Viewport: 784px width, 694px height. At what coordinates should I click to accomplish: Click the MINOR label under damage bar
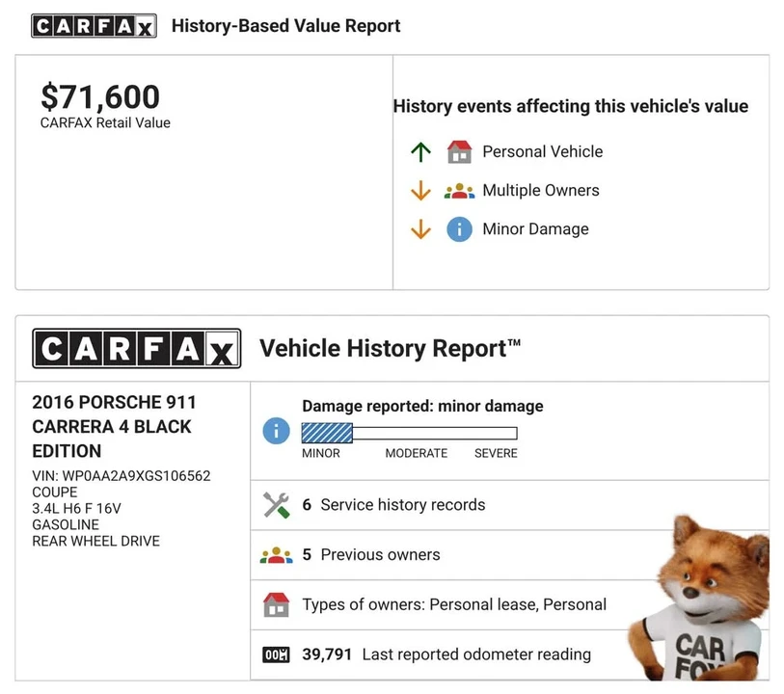click(321, 453)
